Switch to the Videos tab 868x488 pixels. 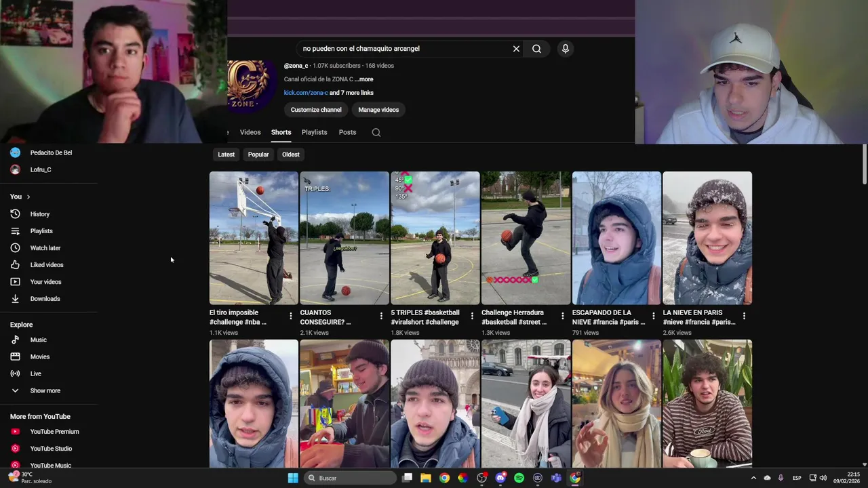click(250, 132)
